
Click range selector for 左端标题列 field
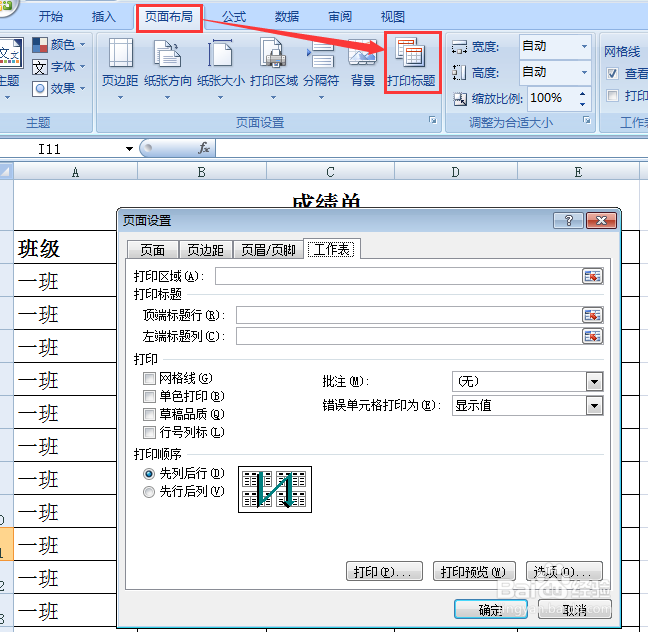tap(592, 336)
